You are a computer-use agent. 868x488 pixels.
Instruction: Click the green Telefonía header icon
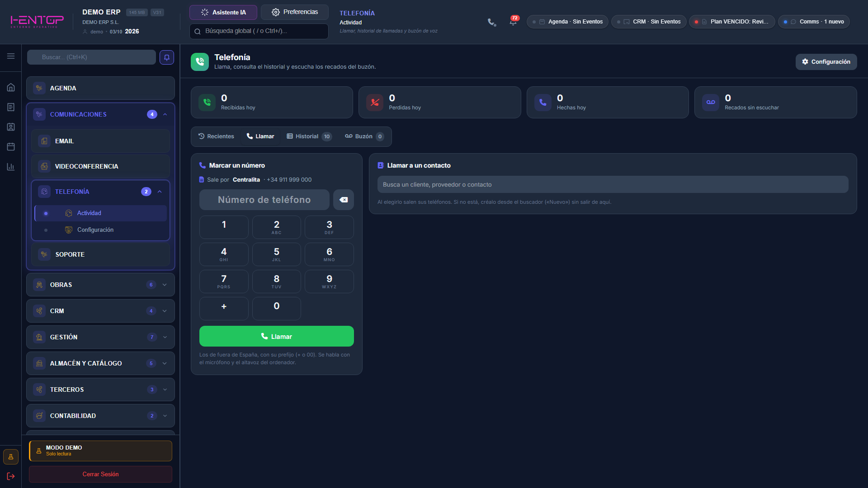pyautogui.click(x=200, y=62)
